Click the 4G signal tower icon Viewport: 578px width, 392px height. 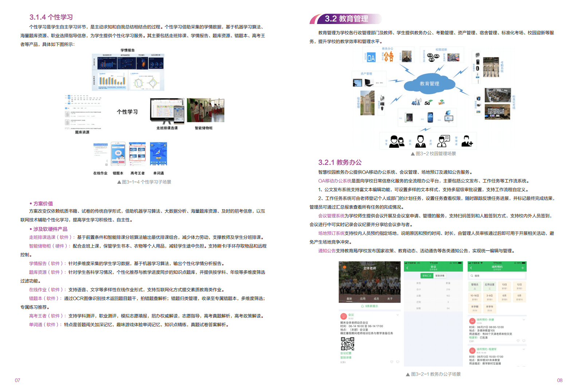416,102
